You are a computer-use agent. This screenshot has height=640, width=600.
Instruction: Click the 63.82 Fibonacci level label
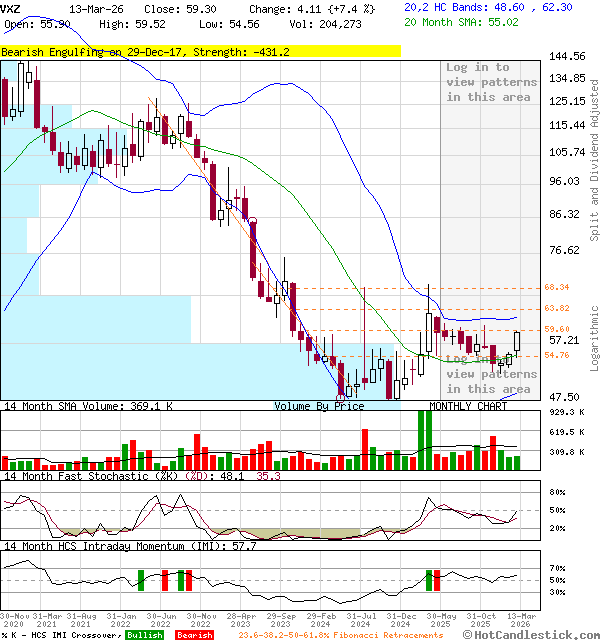click(557, 308)
